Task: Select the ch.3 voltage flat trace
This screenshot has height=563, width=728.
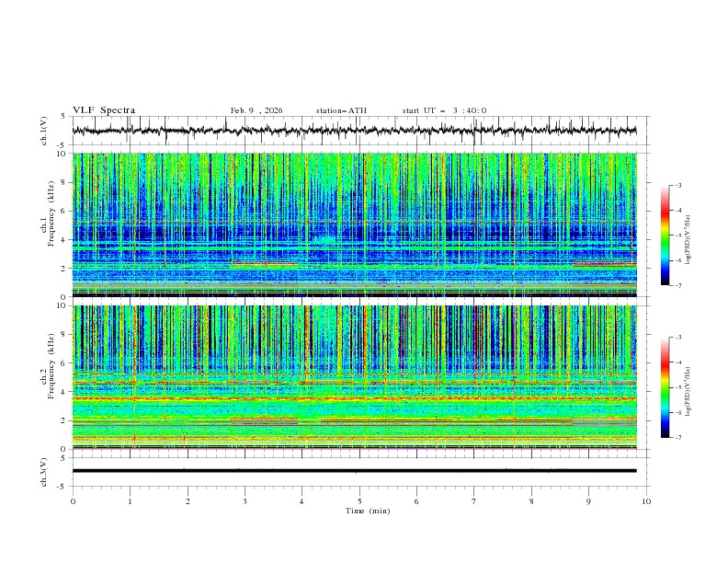Action: click(358, 471)
